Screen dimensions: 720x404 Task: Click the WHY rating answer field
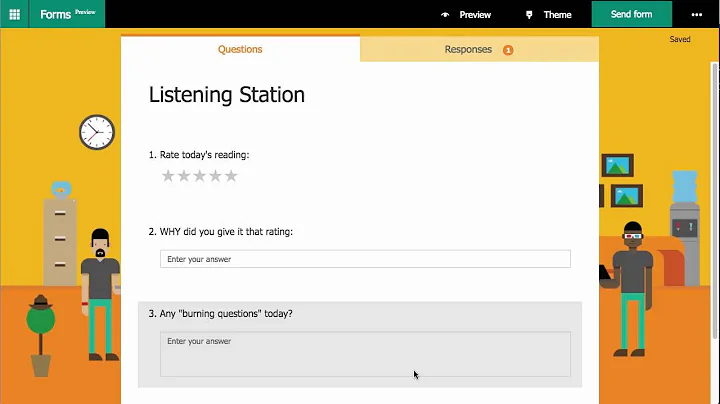(x=365, y=259)
